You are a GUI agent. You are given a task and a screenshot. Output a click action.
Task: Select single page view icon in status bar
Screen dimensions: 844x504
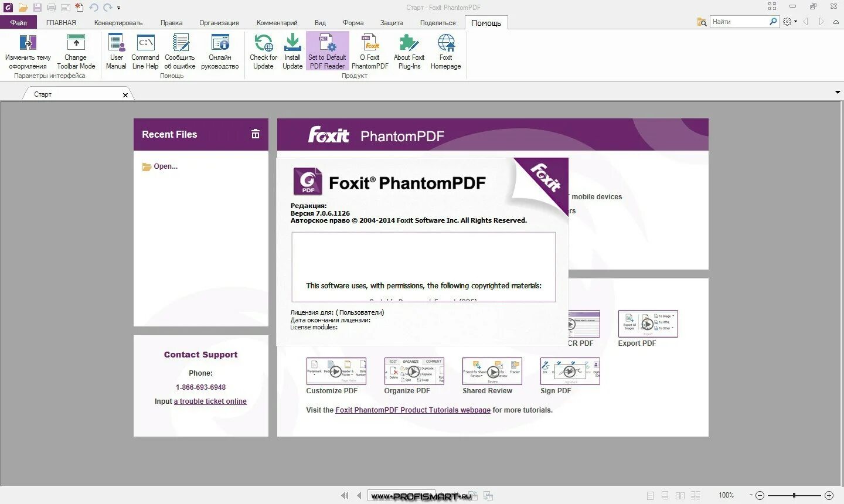point(650,496)
